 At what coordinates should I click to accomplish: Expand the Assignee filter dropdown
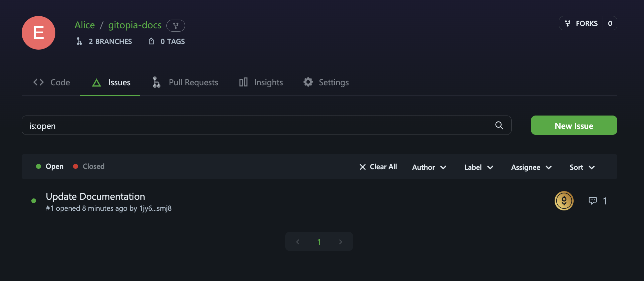point(532,167)
